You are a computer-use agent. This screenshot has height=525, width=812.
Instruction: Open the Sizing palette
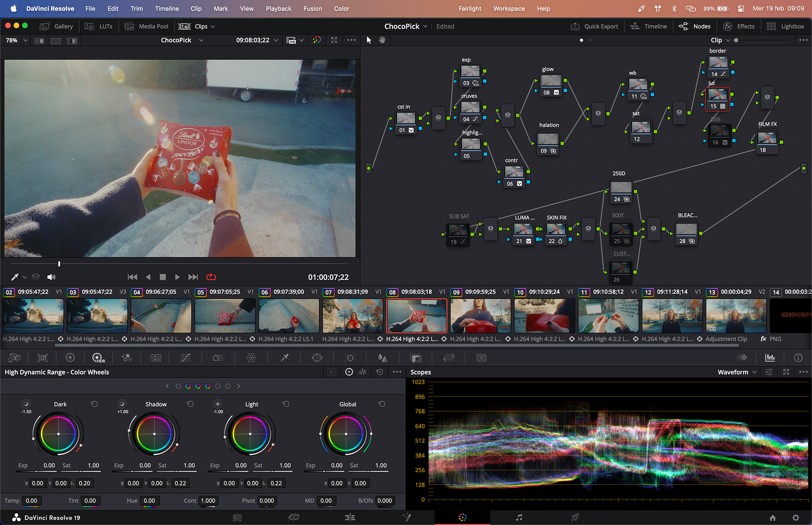click(x=449, y=358)
